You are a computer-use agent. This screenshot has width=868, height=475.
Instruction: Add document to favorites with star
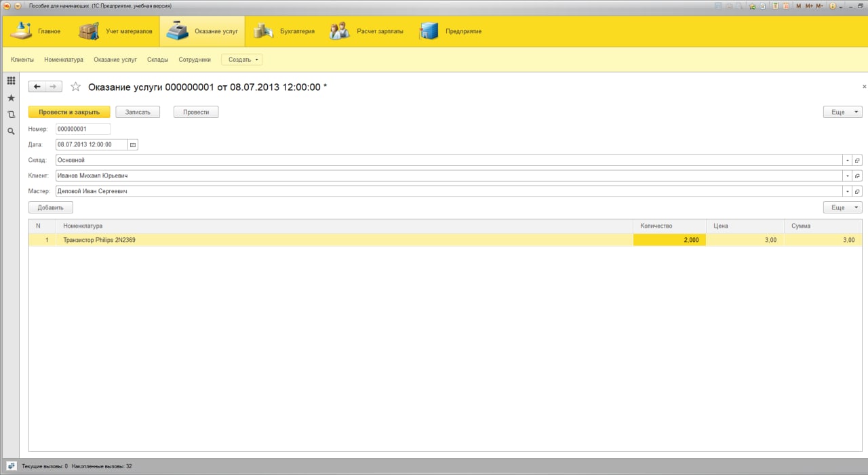point(76,87)
